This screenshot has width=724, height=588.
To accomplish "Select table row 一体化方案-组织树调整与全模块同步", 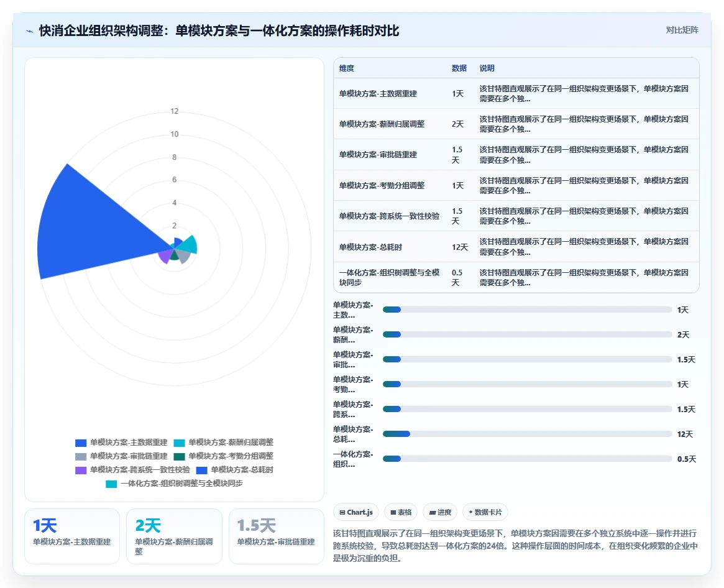I will click(x=516, y=277).
